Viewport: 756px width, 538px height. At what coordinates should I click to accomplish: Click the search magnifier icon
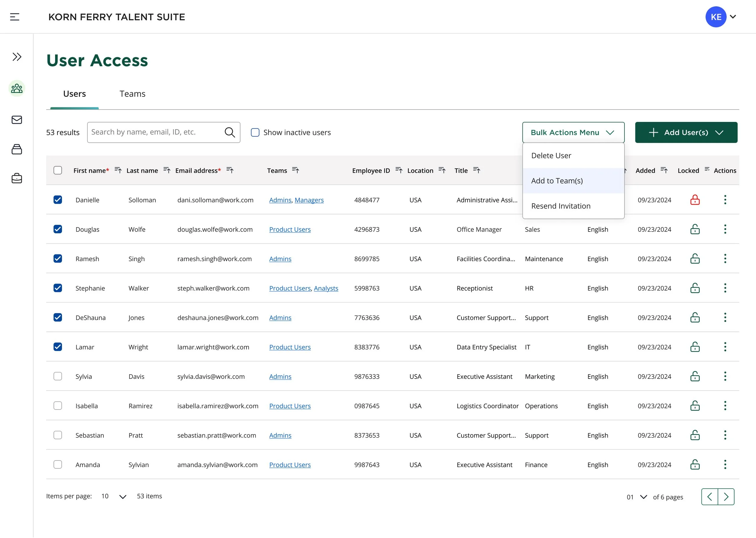(230, 133)
